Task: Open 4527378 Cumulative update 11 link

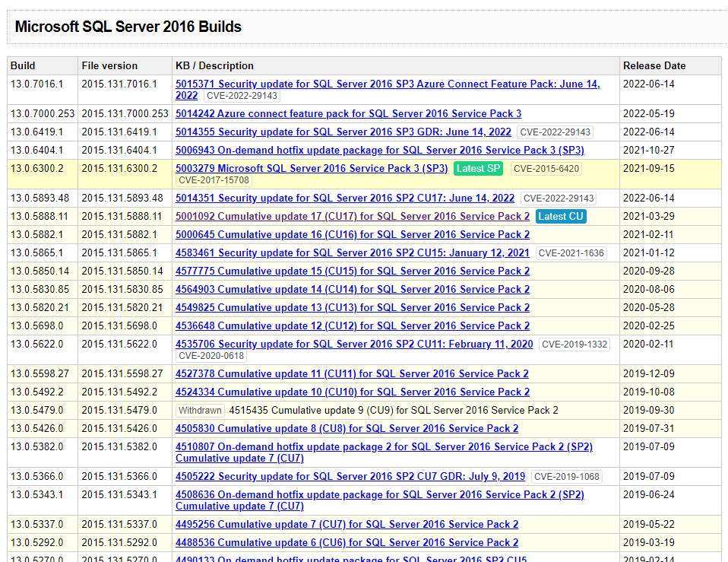Action: pos(352,374)
